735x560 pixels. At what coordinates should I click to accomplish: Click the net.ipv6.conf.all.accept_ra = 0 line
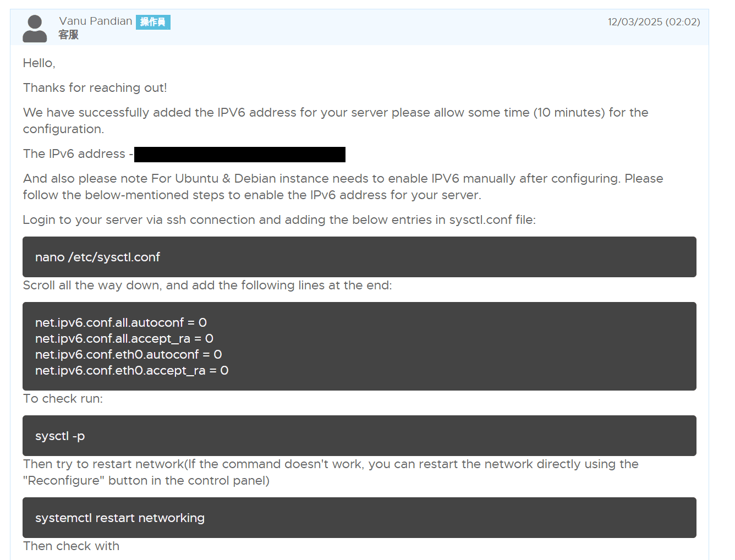click(x=124, y=338)
